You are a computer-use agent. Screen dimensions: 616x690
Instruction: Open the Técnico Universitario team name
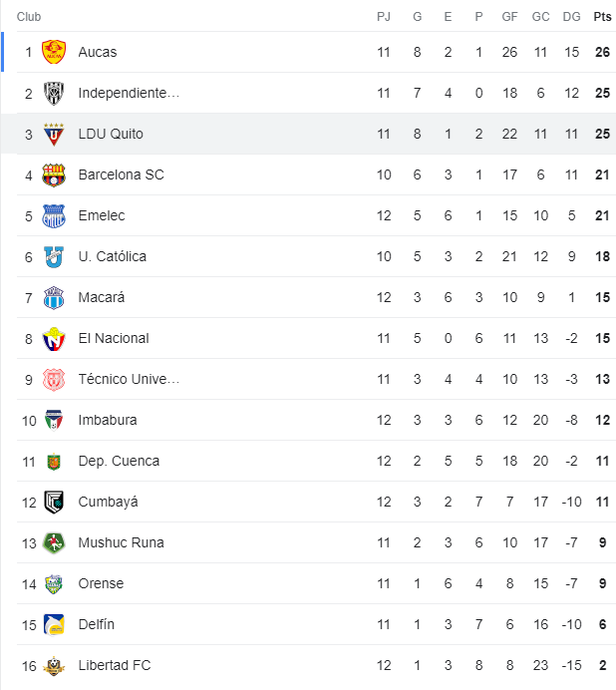(129, 379)
